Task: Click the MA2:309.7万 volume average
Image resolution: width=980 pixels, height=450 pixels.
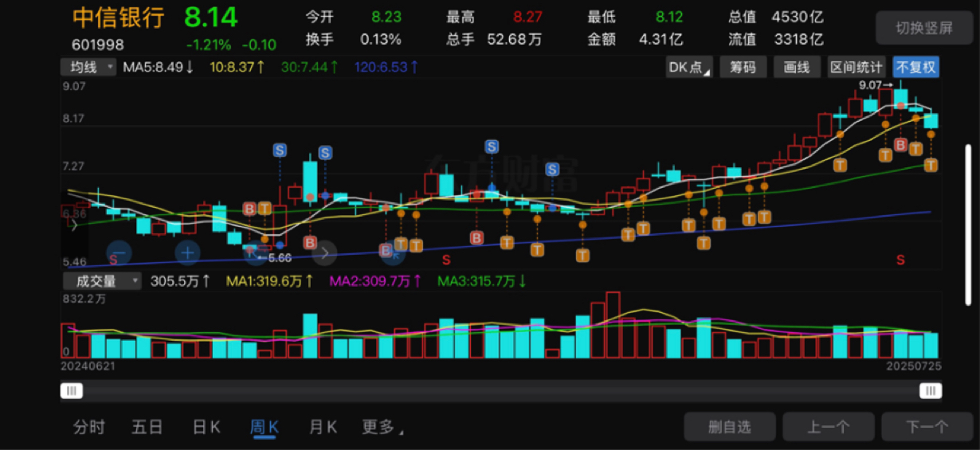Action: tap(375, 280)
